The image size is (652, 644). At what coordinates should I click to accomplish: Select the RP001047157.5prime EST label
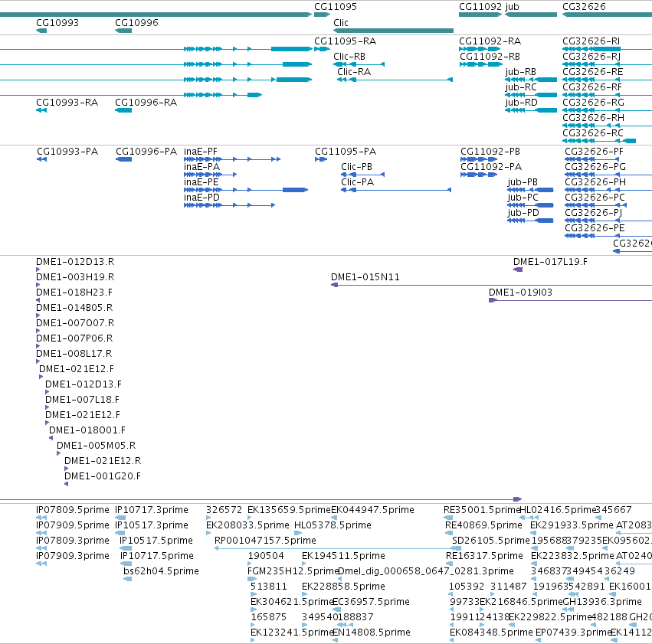coord(265,541)
